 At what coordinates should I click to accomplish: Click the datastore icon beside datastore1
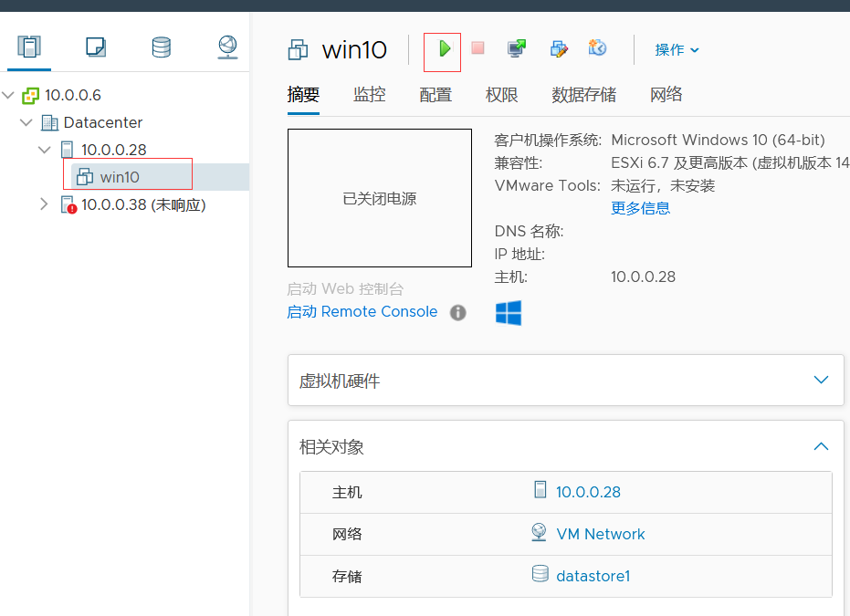coord(540,574)
